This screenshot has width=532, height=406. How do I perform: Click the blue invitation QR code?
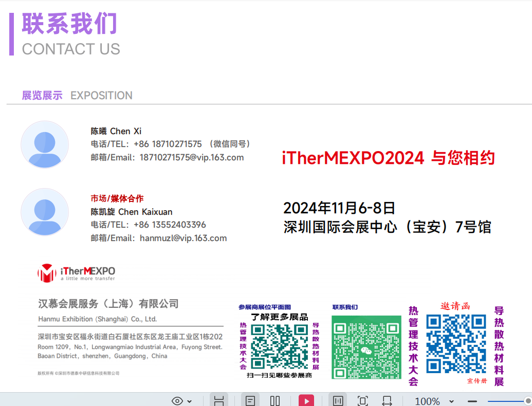pyautogui.click(x=456, y=344)
